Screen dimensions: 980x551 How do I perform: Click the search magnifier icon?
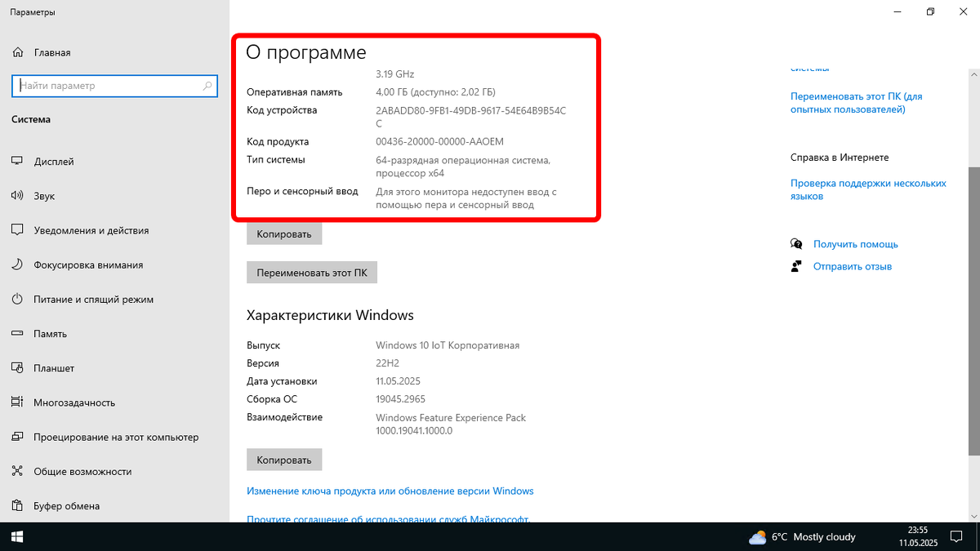207,86
